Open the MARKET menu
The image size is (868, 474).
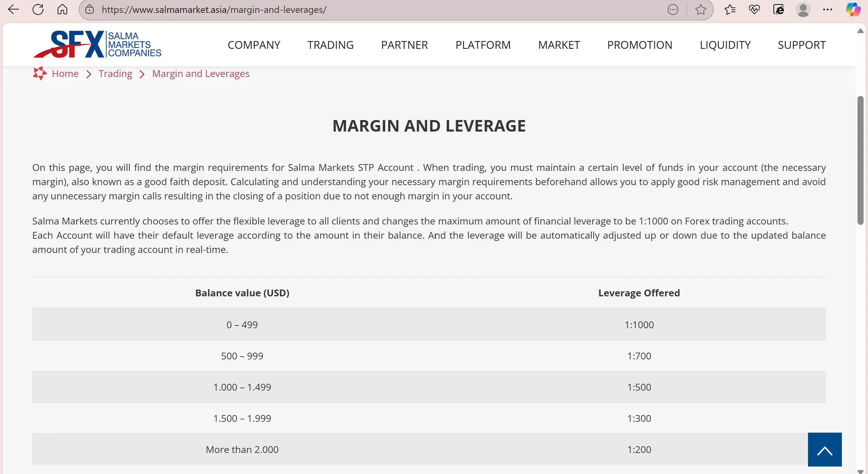[x=559, y=45]
